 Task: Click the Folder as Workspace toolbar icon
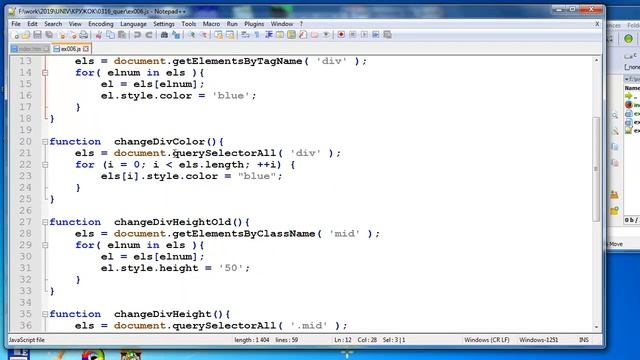315,35
